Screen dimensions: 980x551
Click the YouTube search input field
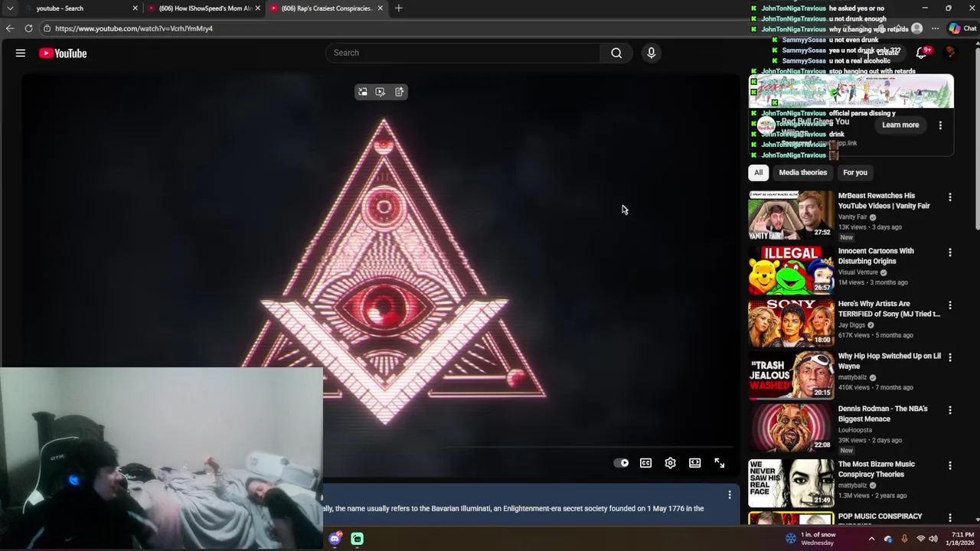click(463, 53)
